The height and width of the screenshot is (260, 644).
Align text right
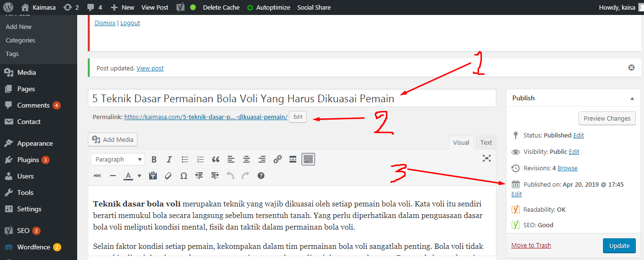tap(262, 159)
